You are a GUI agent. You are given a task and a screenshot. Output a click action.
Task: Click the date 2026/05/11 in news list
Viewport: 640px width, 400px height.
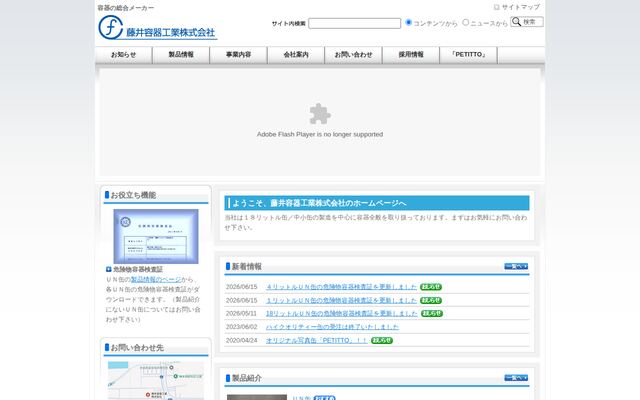pyautogui.click(x=241, y=313)
